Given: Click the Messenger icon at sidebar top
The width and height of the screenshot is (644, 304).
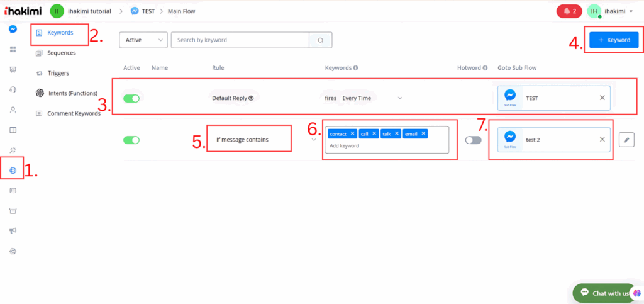Looking at the screenshot, I should (x=13, y=29).
